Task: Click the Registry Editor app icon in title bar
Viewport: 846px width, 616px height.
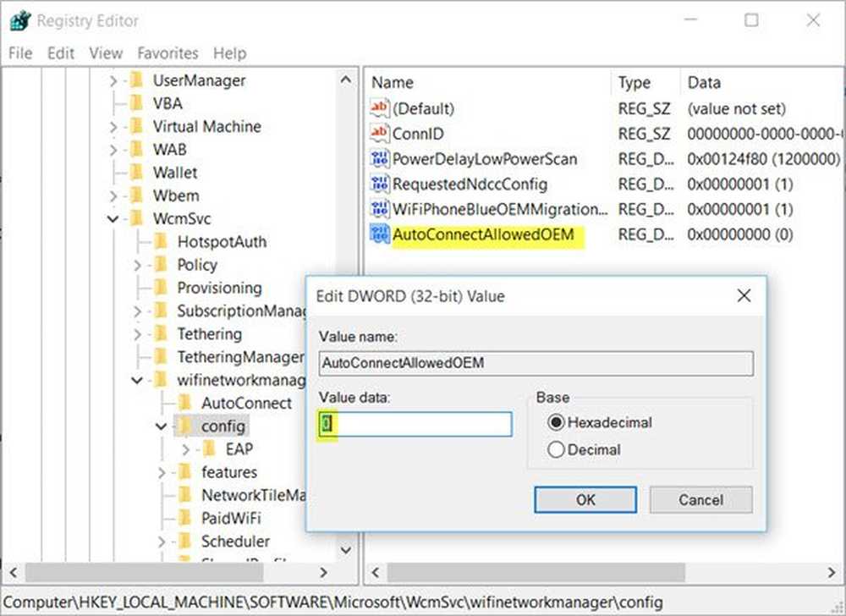Action: tap(20, 21)
